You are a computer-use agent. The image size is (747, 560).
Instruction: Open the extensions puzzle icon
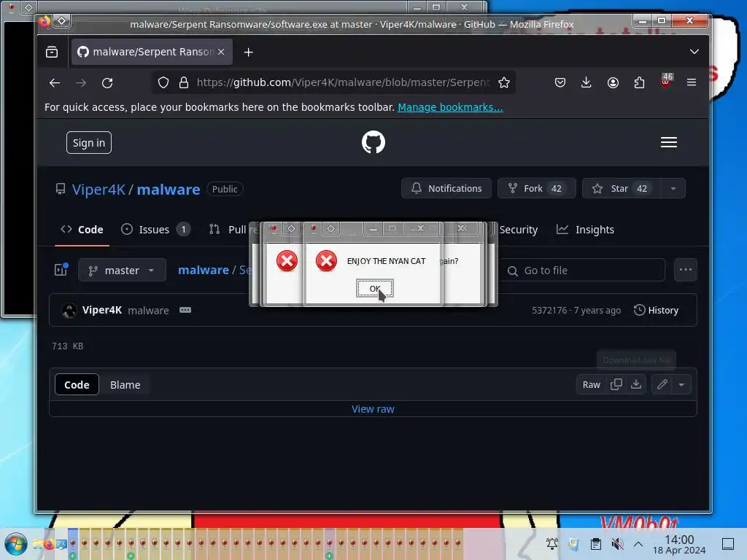click(639, 83)
